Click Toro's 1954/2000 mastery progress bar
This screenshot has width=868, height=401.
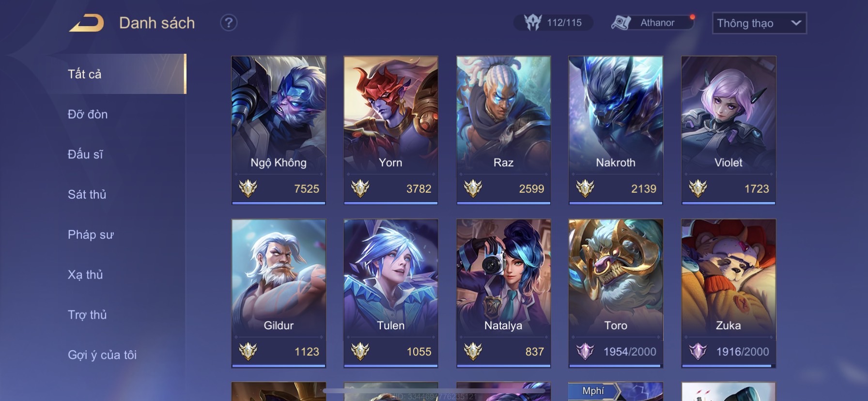(616, 366)
